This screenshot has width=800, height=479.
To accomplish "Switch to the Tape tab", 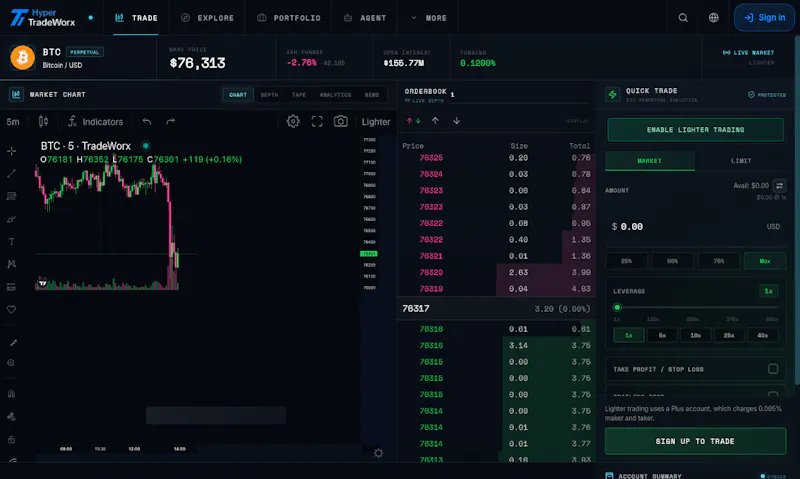I will click(x=299, y=95).
